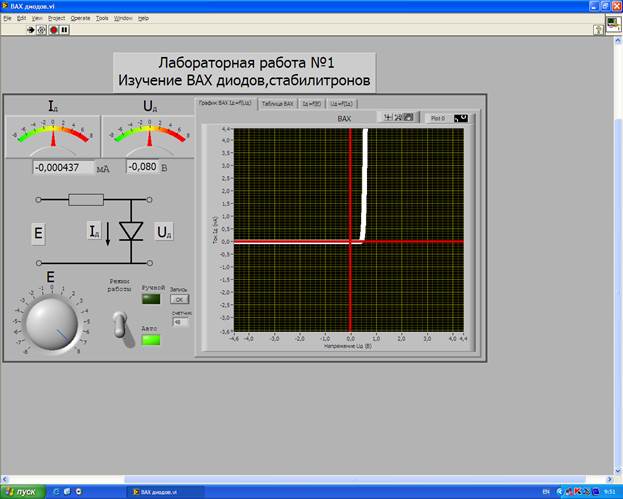Flip the Режим работы toggle switch
Screen dimensions: 623x499
pos(118,323)
